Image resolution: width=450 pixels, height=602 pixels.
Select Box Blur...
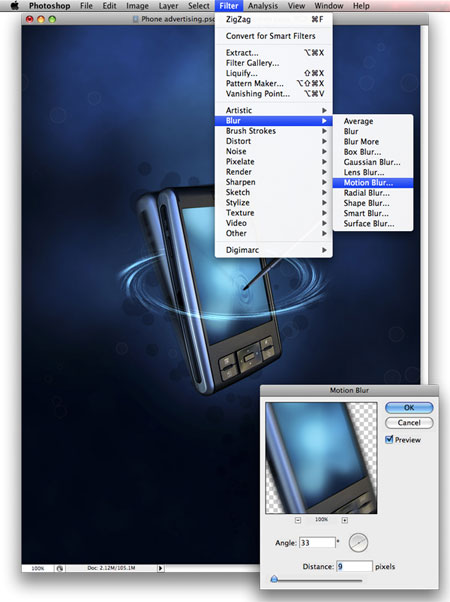tap(373, 152)
